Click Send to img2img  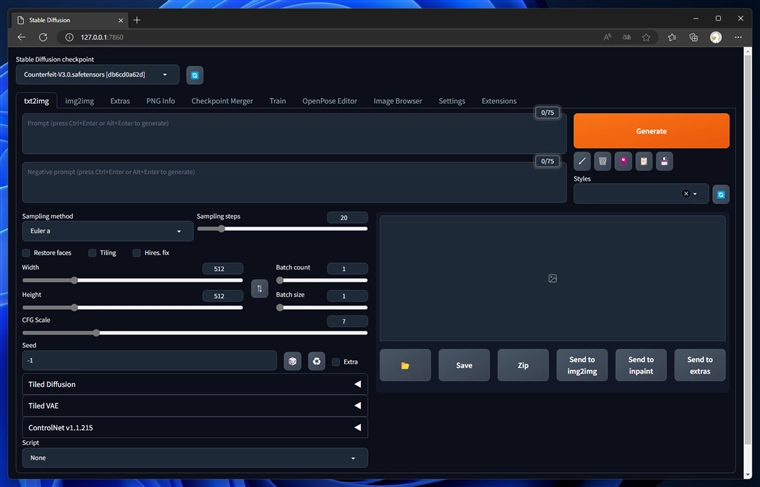582,365
